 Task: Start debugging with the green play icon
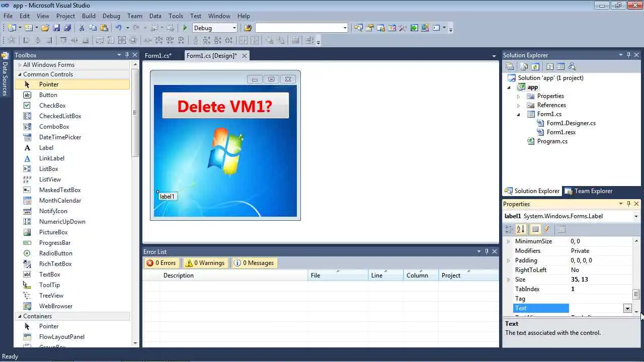[x=185, y=28]
